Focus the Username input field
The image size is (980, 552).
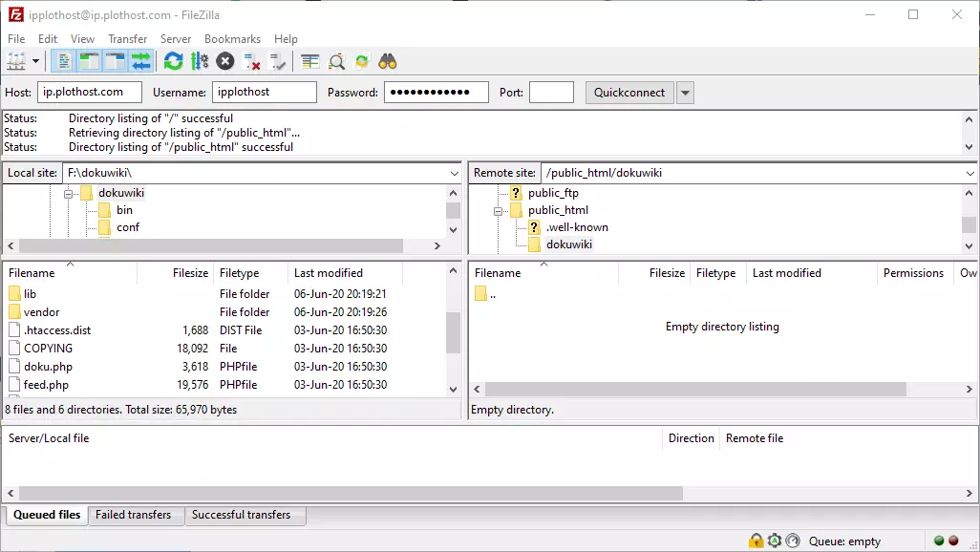[x=265, y=92]
